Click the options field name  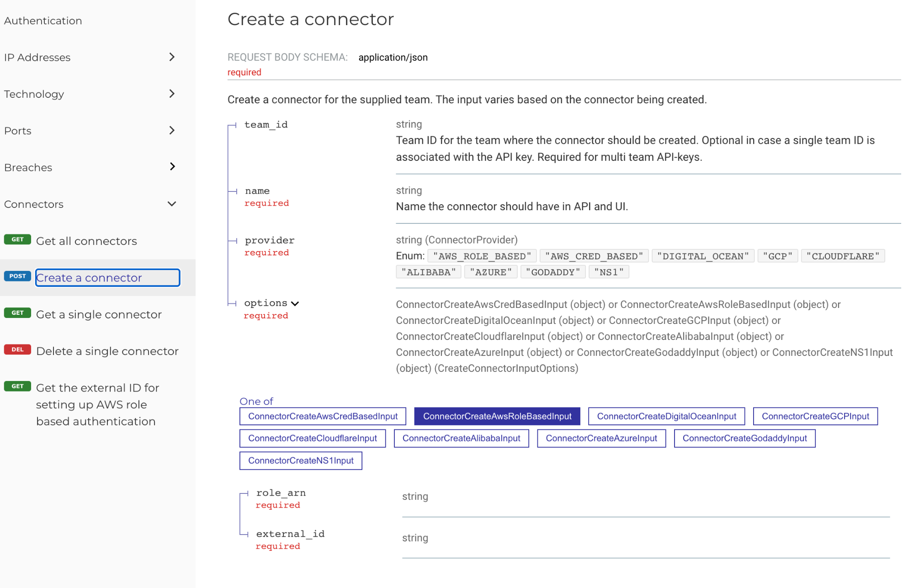coord(266,303)
